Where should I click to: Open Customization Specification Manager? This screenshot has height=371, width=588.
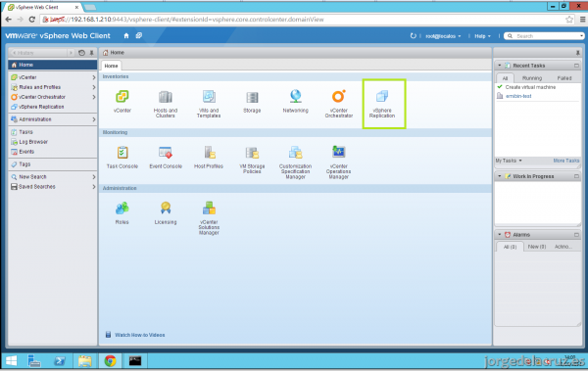click(296, 153)
